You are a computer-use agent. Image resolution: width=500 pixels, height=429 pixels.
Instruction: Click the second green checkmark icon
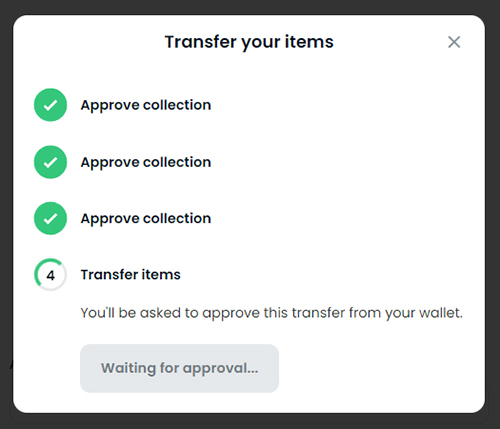(x=50, y=162)
